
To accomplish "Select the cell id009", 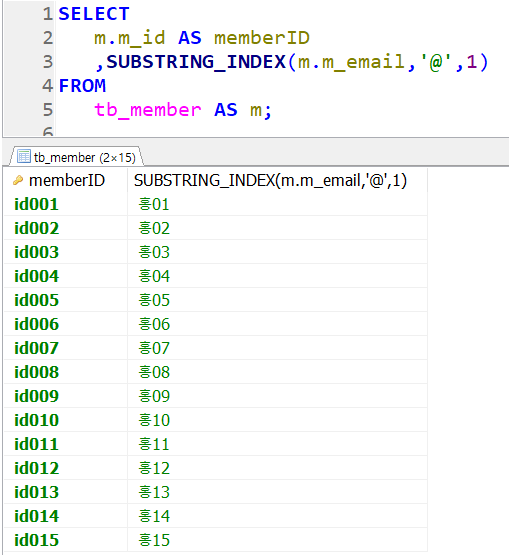I will [66, 396].
